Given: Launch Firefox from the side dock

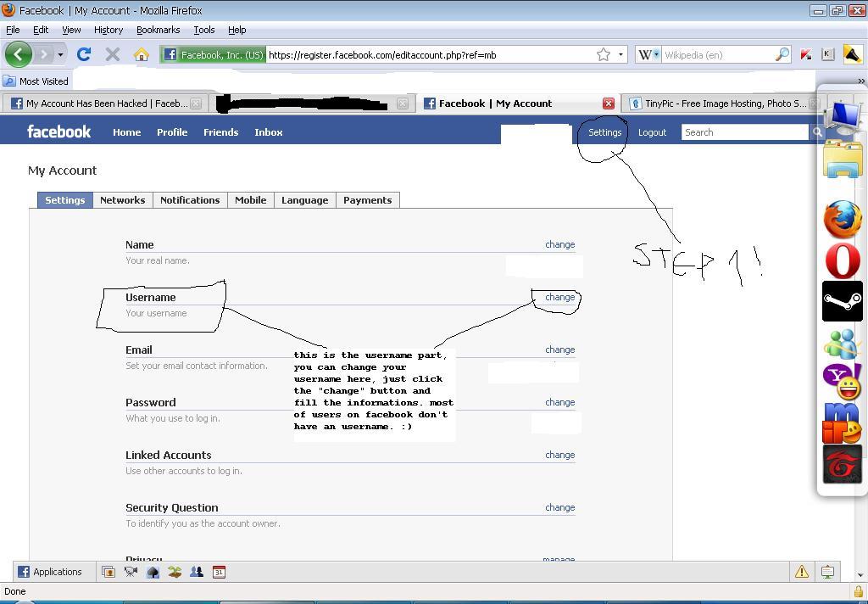Looking at the screenshot, I should [x=843, y=220].
